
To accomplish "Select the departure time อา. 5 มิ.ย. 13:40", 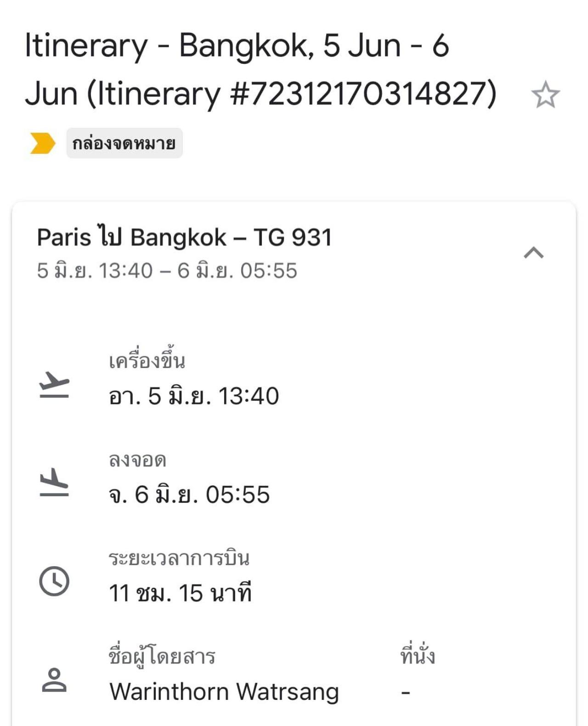I will coord(194,396).
